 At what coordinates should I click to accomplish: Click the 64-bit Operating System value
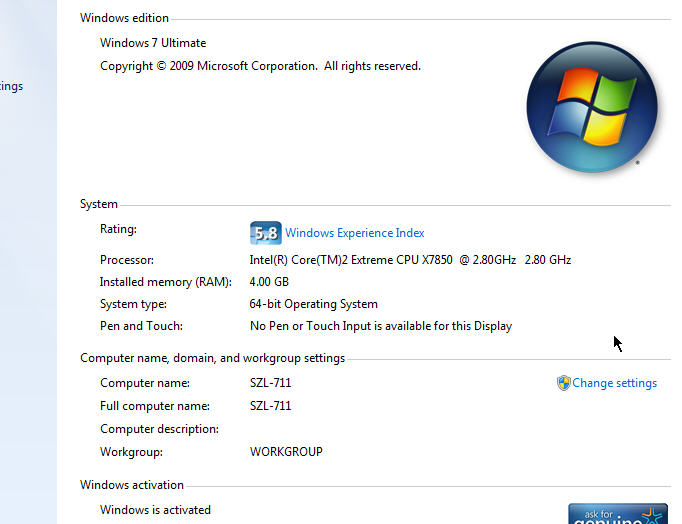(x=313, y=304)
